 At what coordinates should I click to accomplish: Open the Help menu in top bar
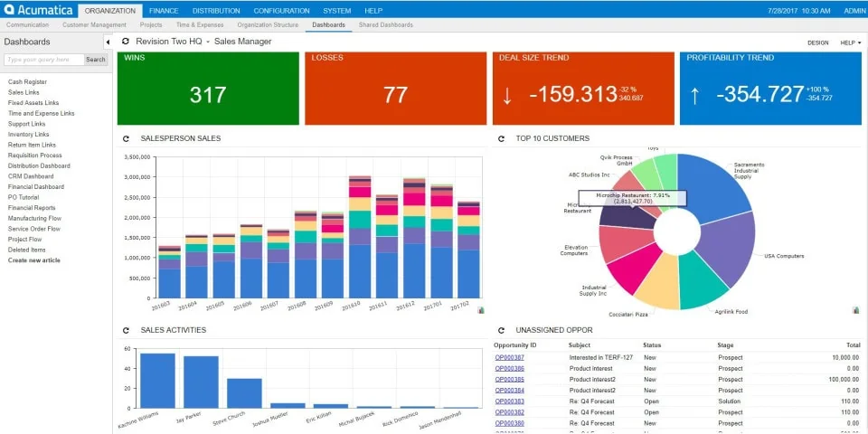click(373, 11)
